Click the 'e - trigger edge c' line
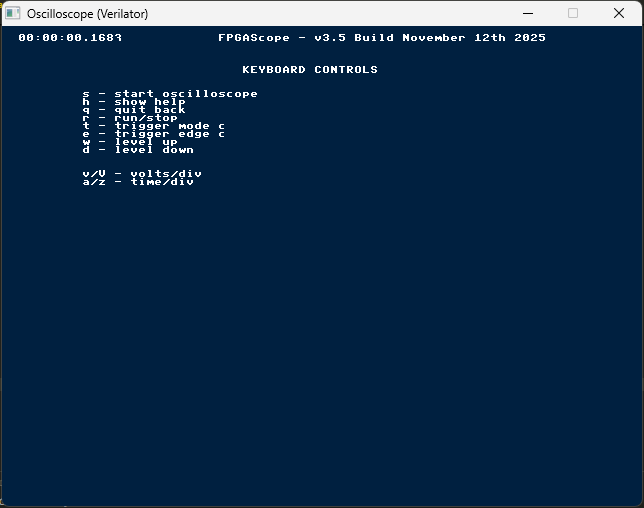The width and height of the screenshot is (644, 508). click(154, 134)
